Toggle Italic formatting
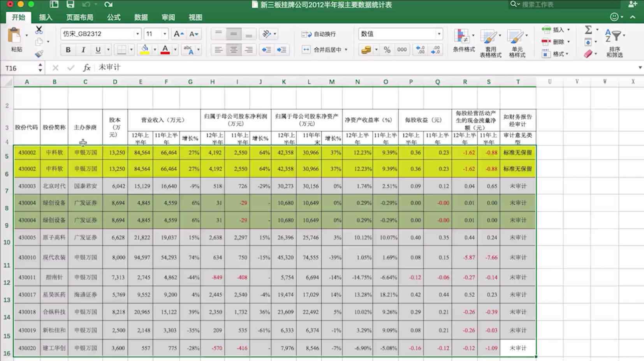This screenshot has height=361, width=644. [83, 50]
